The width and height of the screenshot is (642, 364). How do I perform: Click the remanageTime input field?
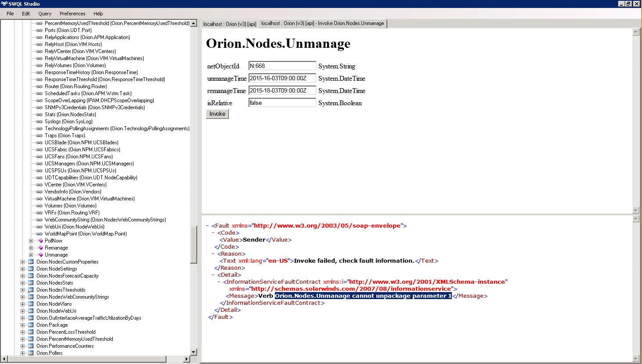coord(282,91)
